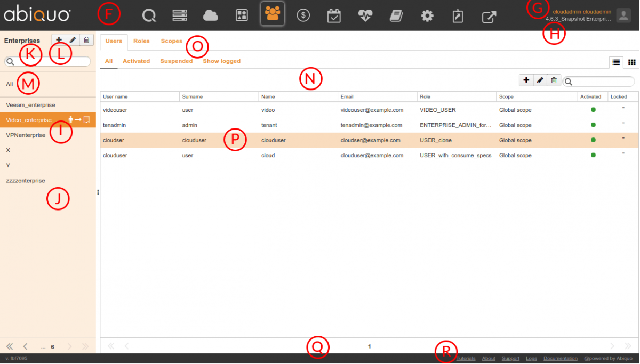Edit selected user with pencil button
Viewport: 640px width, 364px height.
coord(540,80)
